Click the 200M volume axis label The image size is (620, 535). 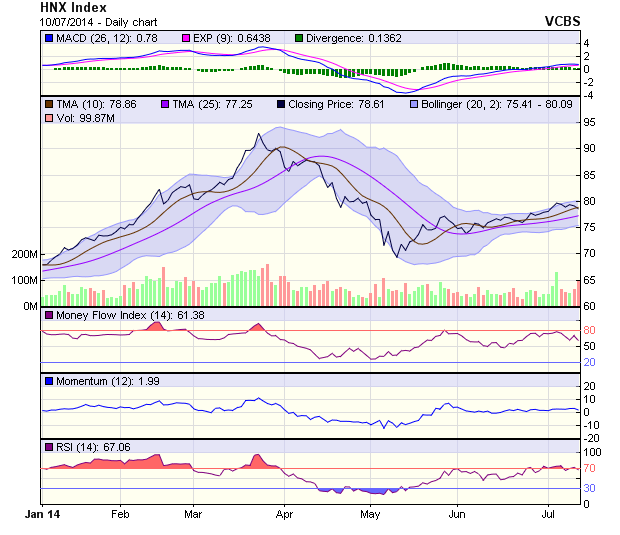tap(22, 254)
